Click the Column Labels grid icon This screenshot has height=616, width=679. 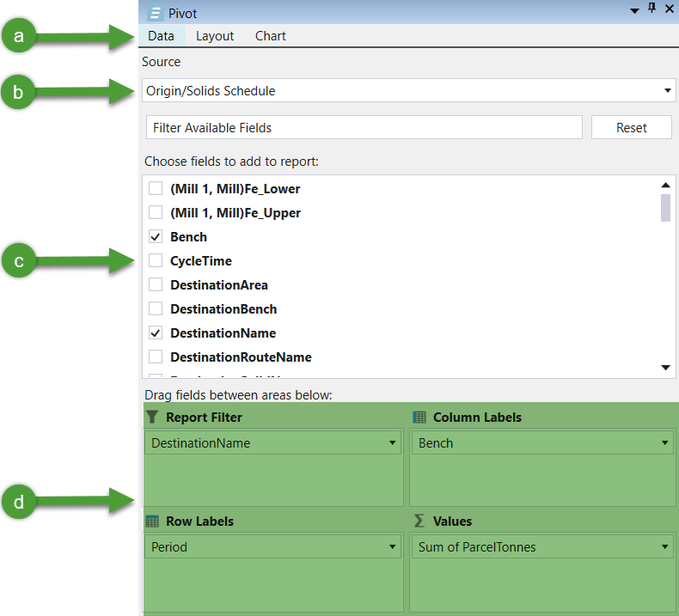point(419,417)
